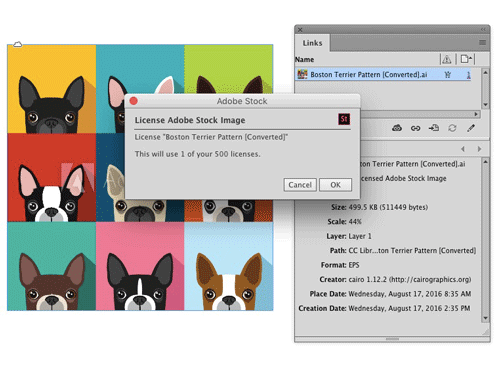Click the Name column header
Screen dimensions: 500x365
click(x=305, y=60)
